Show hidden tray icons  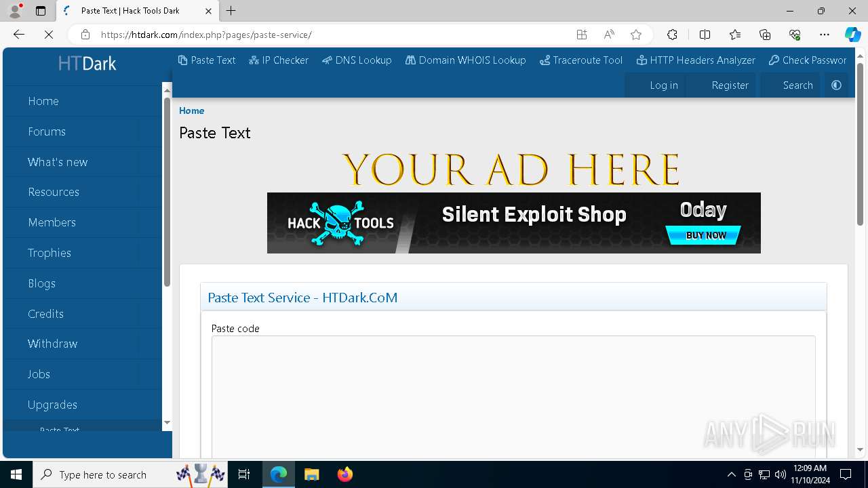click(x=731, y=474)
